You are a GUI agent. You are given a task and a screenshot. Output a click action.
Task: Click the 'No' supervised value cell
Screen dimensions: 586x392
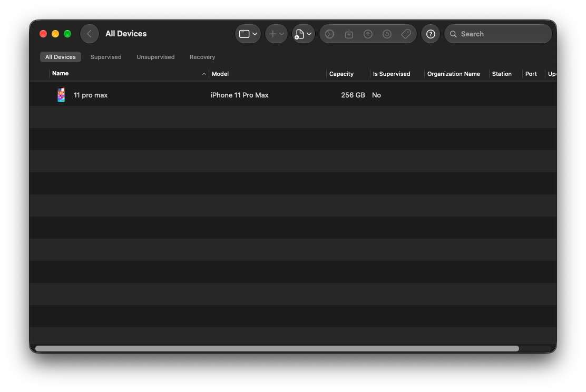(x=376, y=95)
